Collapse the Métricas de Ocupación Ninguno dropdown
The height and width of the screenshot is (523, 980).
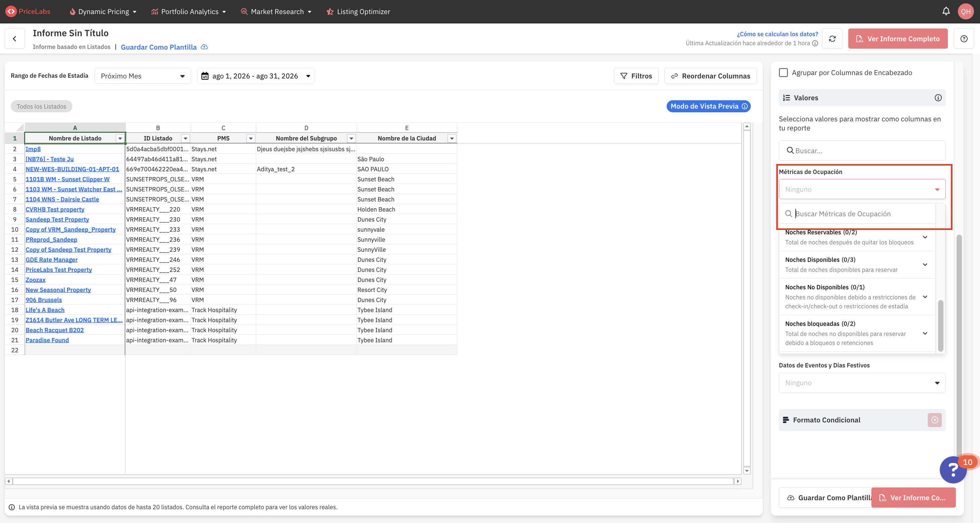(862, 189)
